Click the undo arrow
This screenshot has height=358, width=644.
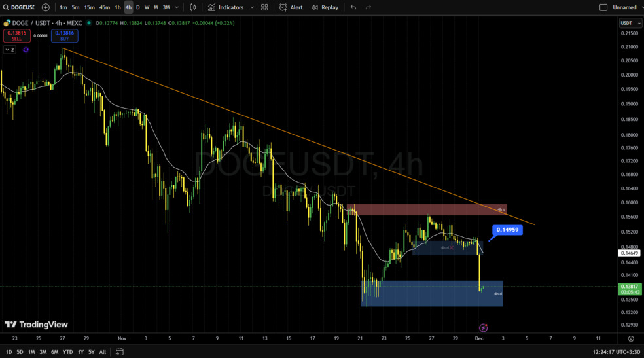click(353, 7)
